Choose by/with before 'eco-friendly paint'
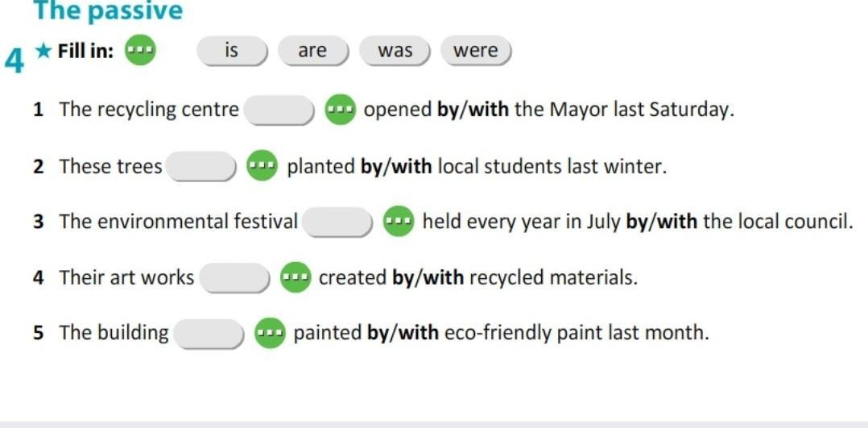This screenshot has height=428, width=868. [403, 333]
